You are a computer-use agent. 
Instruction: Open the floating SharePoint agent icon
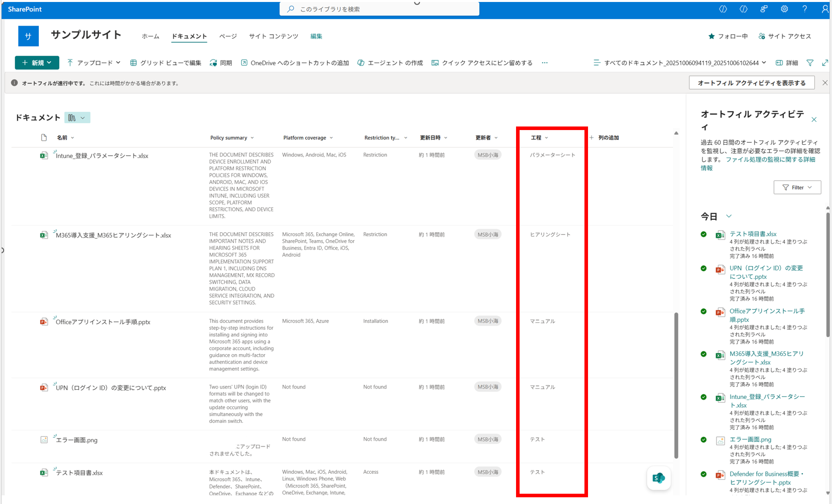[x=658, y=478]
